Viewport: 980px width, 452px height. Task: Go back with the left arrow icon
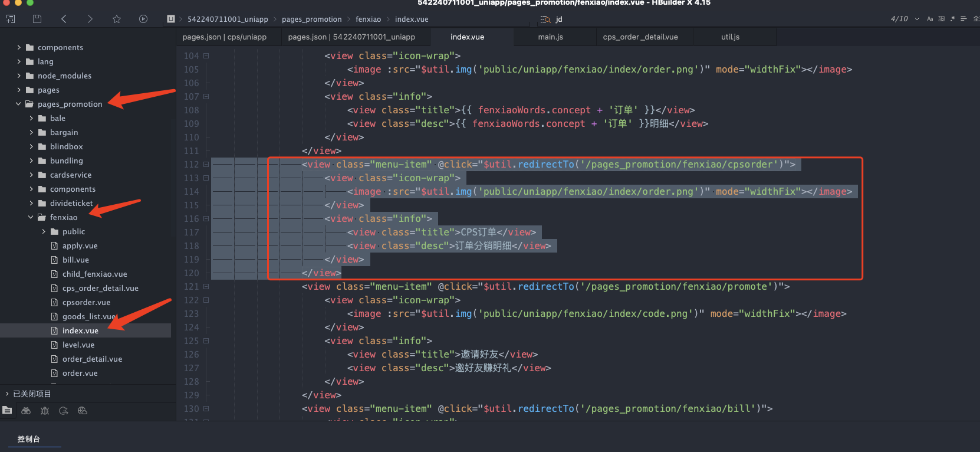[x=64, y=19]
